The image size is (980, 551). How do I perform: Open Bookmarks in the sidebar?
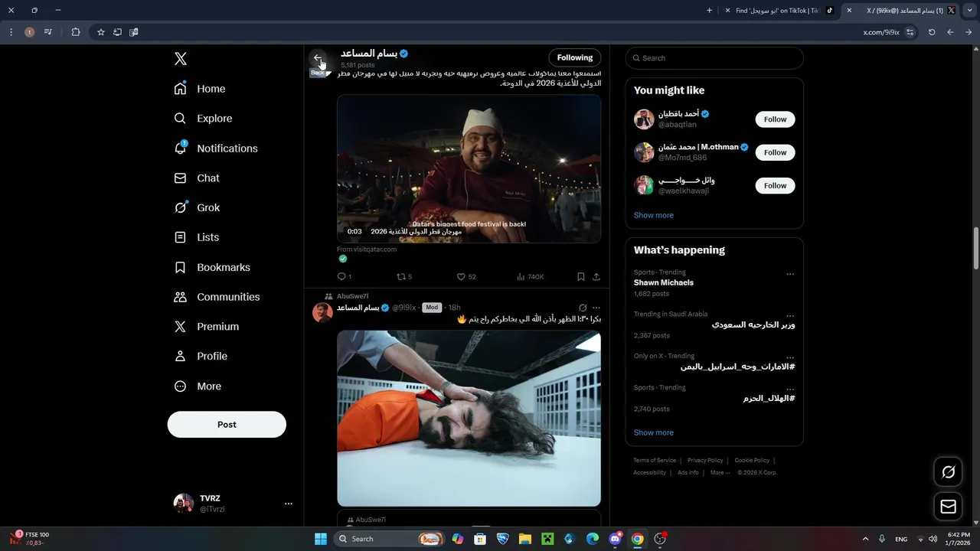(212, 267)
